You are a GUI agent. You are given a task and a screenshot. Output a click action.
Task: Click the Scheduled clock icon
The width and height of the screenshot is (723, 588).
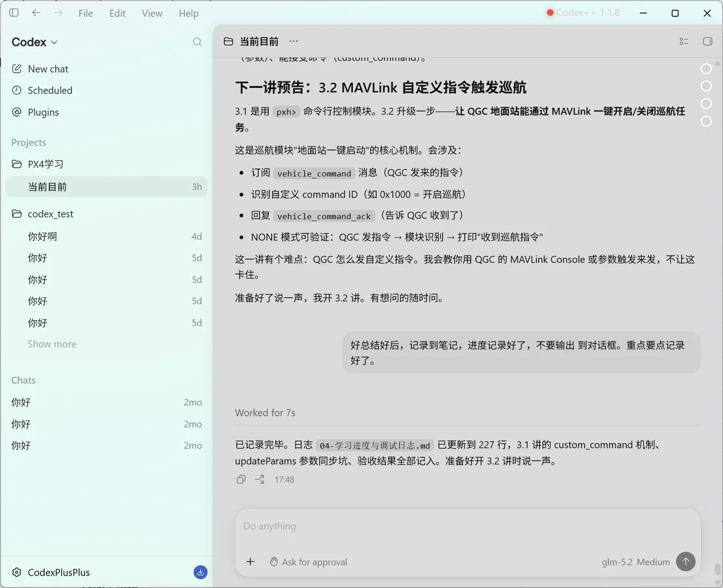point(17,90)
